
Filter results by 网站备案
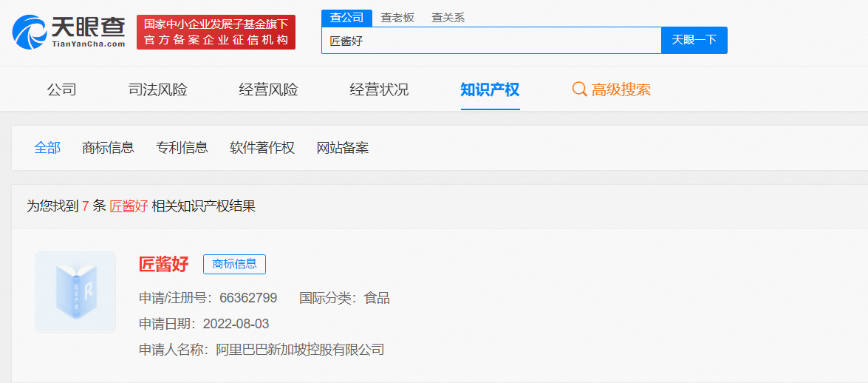click(x=342, y=148)
